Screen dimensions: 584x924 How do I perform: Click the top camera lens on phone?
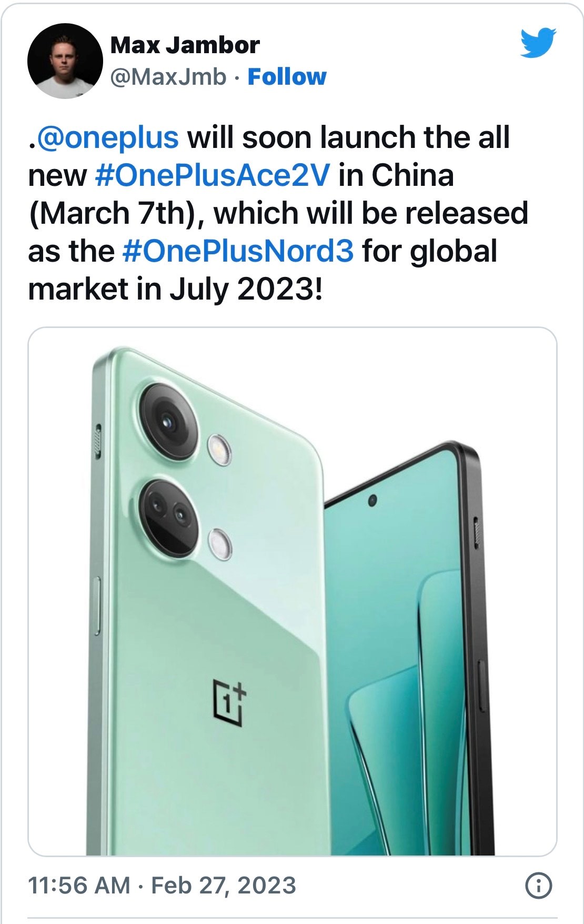pyautogui.click(x=168, y=421)
